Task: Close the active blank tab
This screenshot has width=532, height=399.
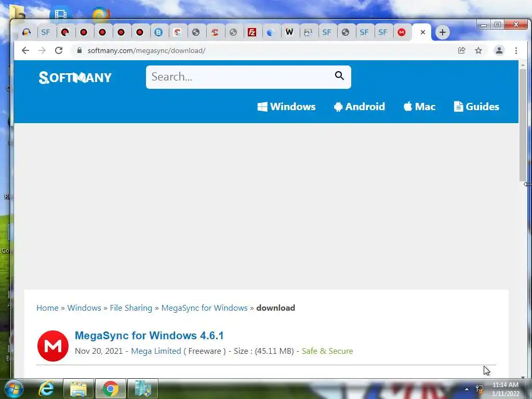Action: coord(423,32)
